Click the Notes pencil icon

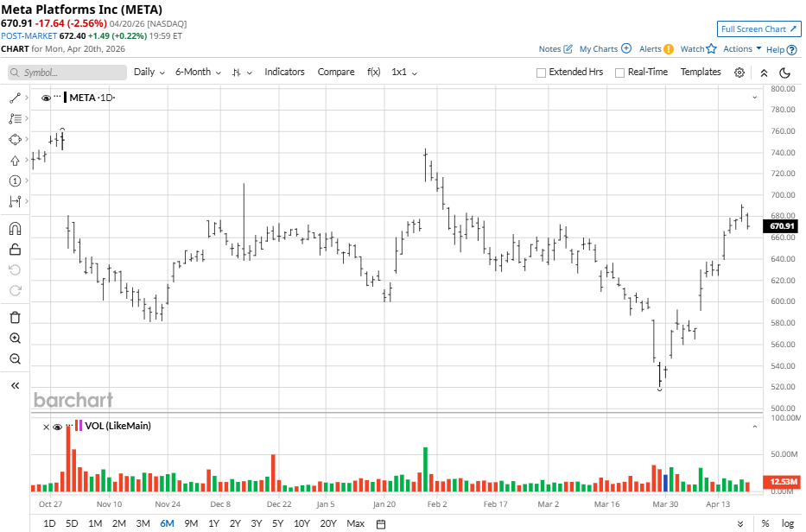[x=568, y=49]
